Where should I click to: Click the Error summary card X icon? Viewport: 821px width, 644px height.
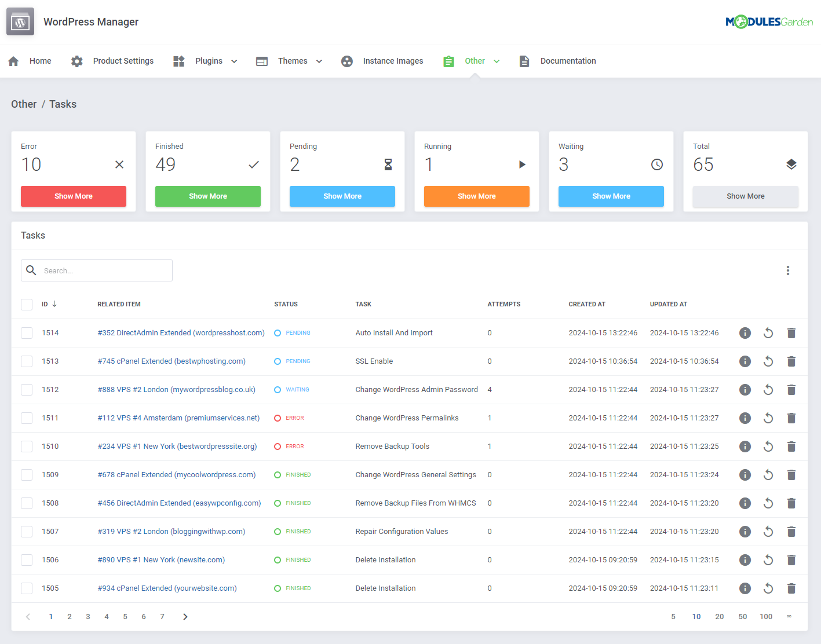pos(119,164)
